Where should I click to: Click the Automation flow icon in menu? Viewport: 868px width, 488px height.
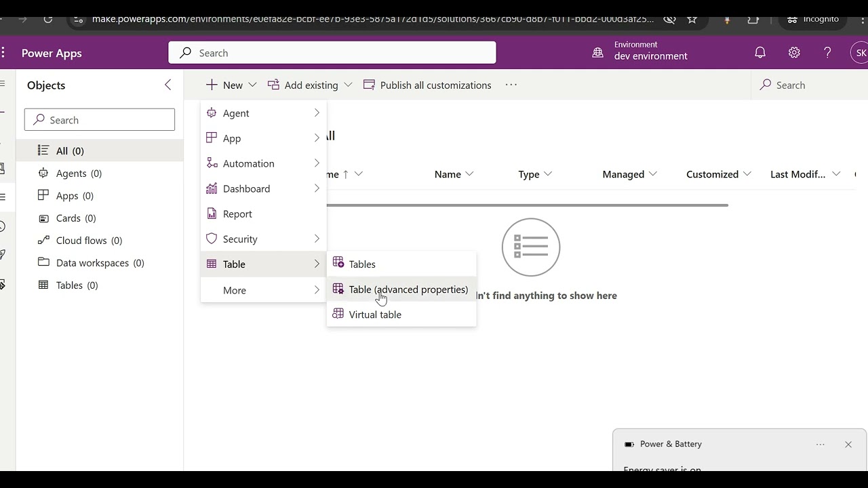212,163
